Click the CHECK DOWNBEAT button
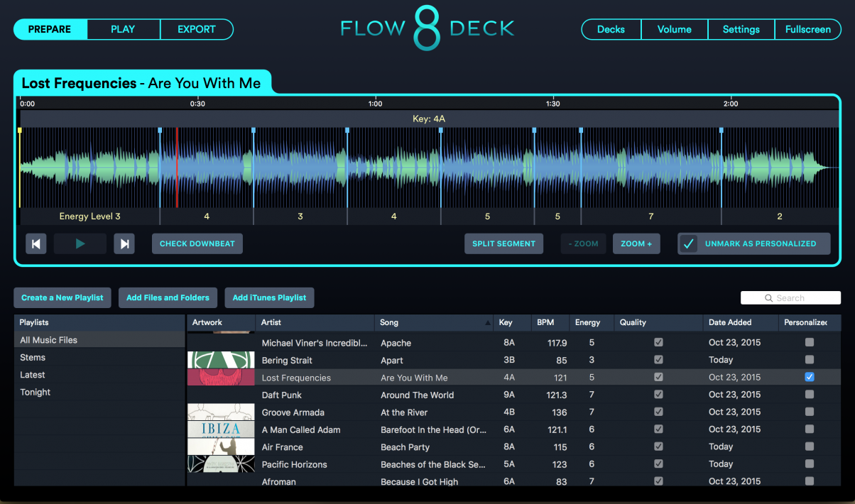The image size is (855, 504). [x=197, y=243]
